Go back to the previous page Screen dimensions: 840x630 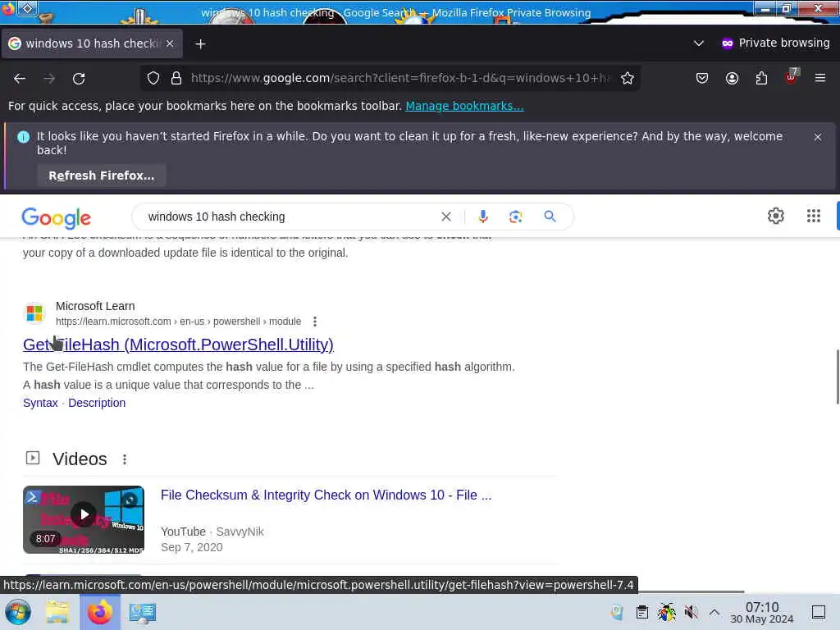tap(20, 78)
